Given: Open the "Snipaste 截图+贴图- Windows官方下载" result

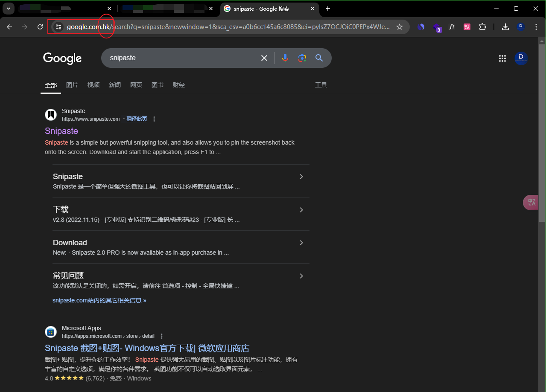Looking at the screenshot, I should click(147, 348).
